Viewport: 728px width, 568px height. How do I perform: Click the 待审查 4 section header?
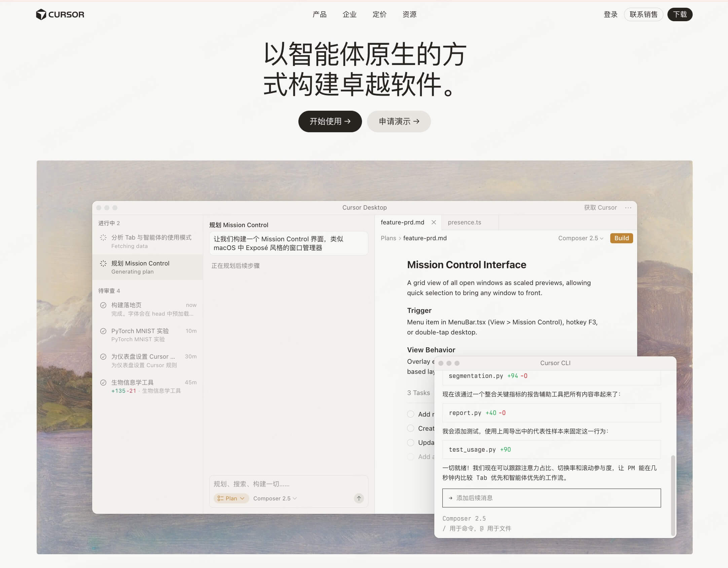point(109,291)
